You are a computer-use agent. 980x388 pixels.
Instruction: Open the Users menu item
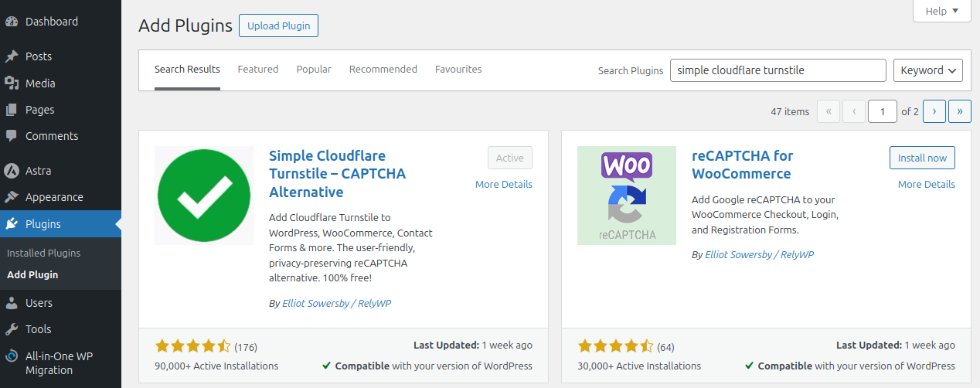point(60,303)
